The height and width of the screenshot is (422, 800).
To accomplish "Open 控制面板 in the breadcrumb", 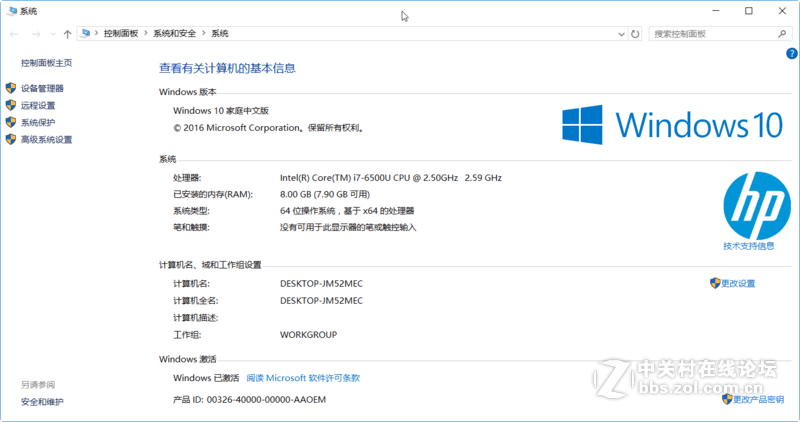I will coord(121,33).
